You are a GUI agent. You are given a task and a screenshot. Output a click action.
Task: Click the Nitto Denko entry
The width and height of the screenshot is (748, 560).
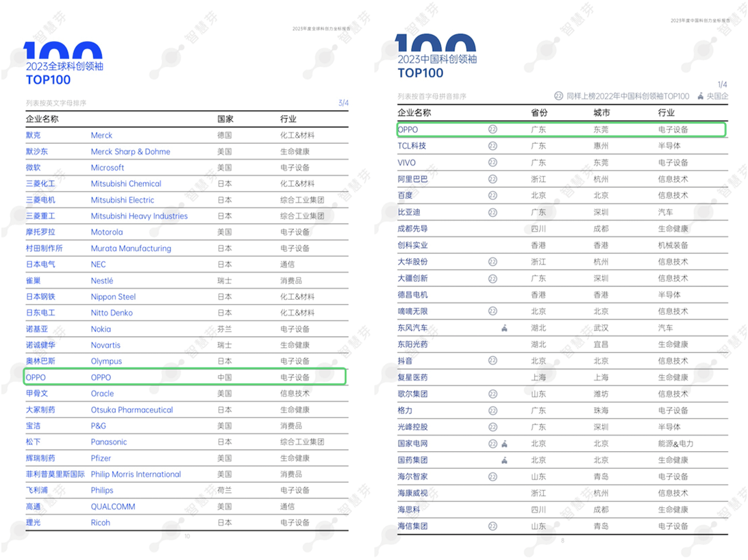[x=112, y=313]
